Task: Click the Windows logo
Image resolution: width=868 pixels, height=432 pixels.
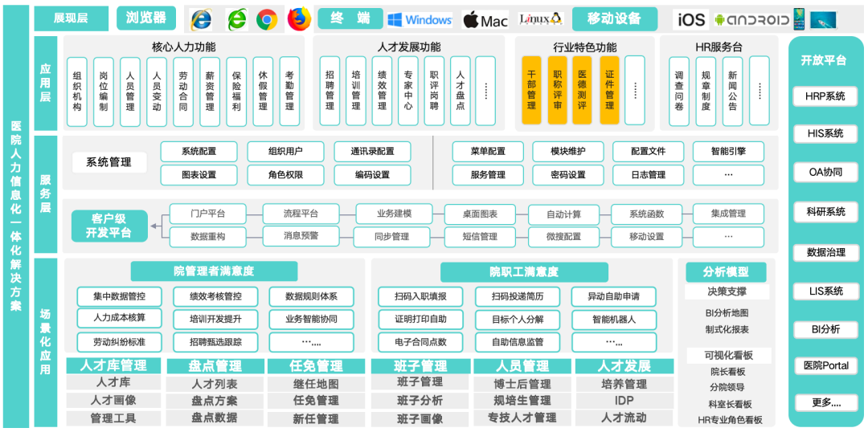Action: coord(420,20)
